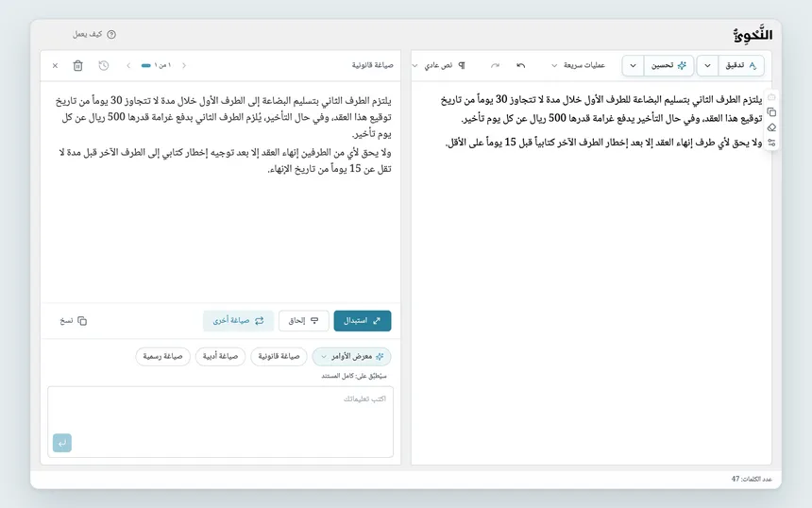The height and width of the screenshot is (508, 812).
Task: Click the تحسين improve button
Action: [668, 65]
